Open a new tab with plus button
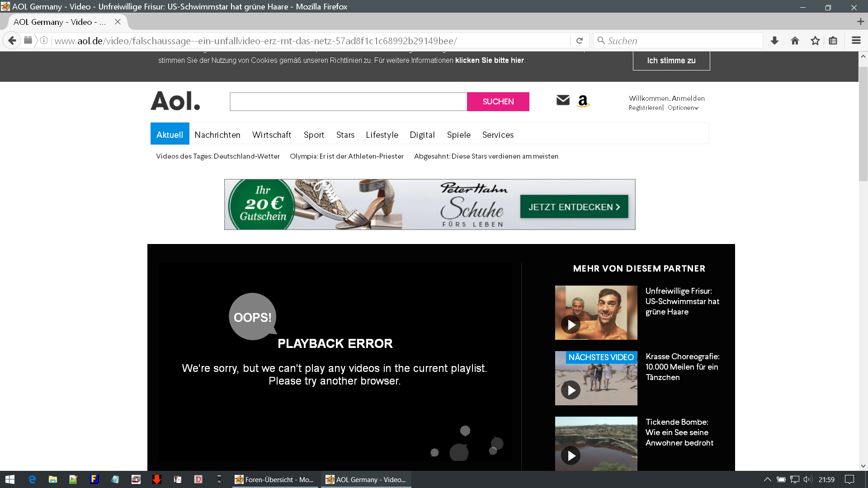The height and width of the screenshot is (488, 868). coord(860,22)
